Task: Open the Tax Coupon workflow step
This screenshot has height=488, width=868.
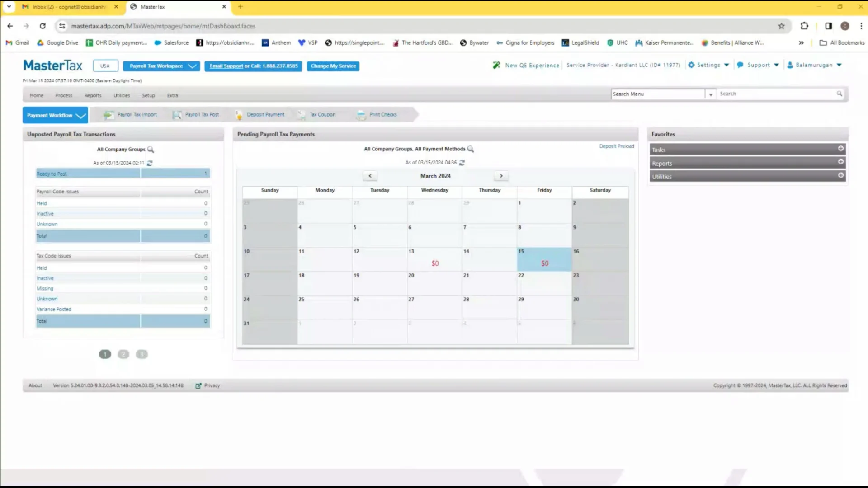Action: tap(316, 115)
